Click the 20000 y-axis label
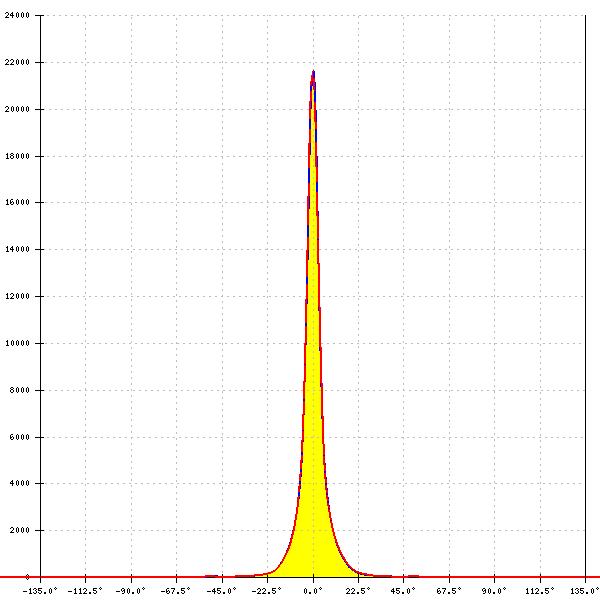Image resolution: width=600 pixels, height=600 pixels. click(x=17, y=109)
